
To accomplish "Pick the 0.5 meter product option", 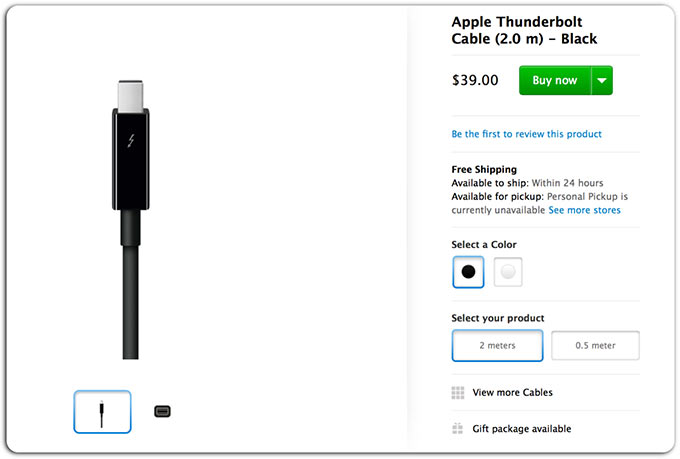I will [595, 345].
